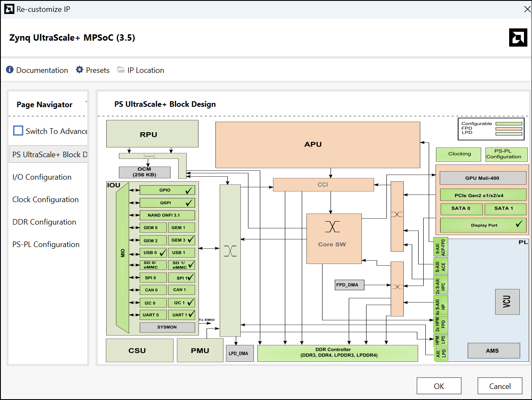Click the RPU block

(x=152, y=134)
